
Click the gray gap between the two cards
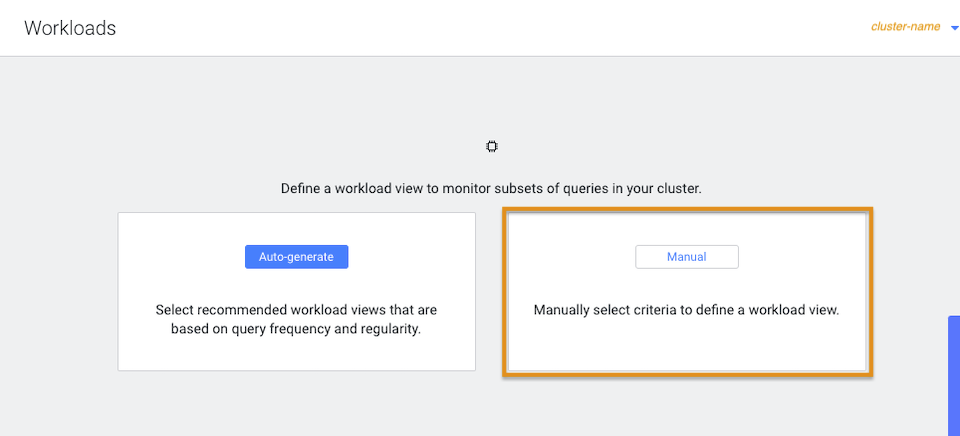click(x=489, y=291)
